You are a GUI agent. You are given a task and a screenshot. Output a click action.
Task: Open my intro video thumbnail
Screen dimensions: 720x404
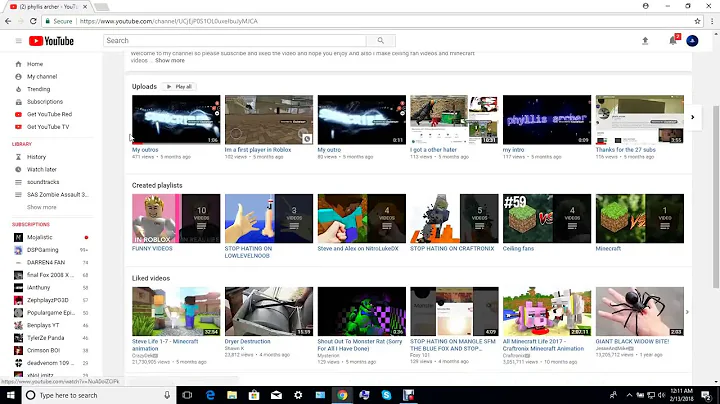pyautogui.click(x=547, y=119)
